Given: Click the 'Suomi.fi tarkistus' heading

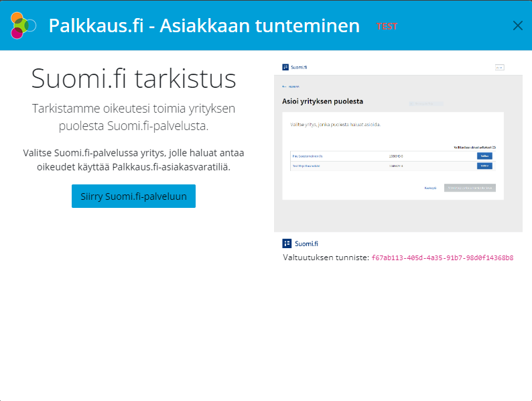Looking at the screenshot, I should (133, 78).
